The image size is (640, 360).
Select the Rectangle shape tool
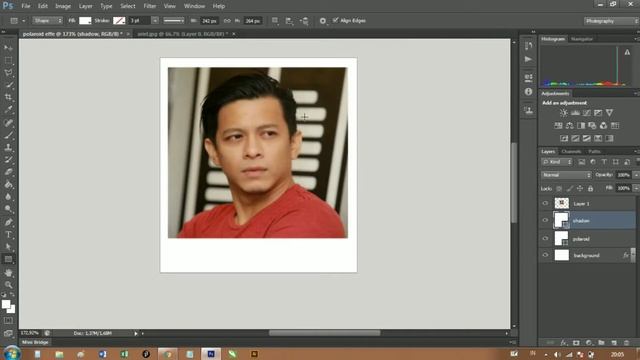[8, 259]
